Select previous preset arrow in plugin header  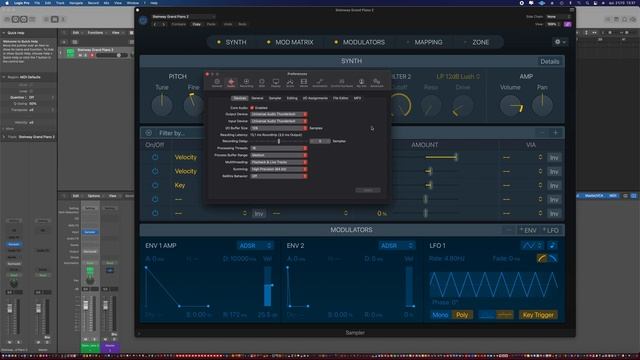point(155,24)
